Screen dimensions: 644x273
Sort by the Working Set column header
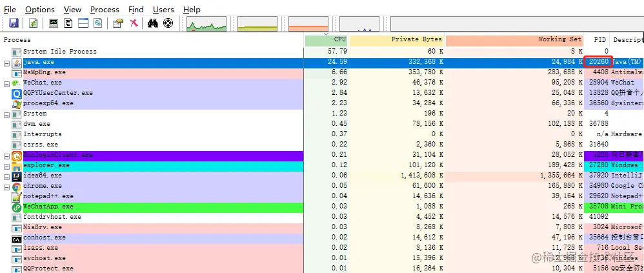click(514, 40)
